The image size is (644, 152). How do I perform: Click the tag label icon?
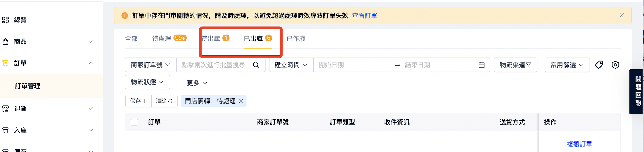599,65
